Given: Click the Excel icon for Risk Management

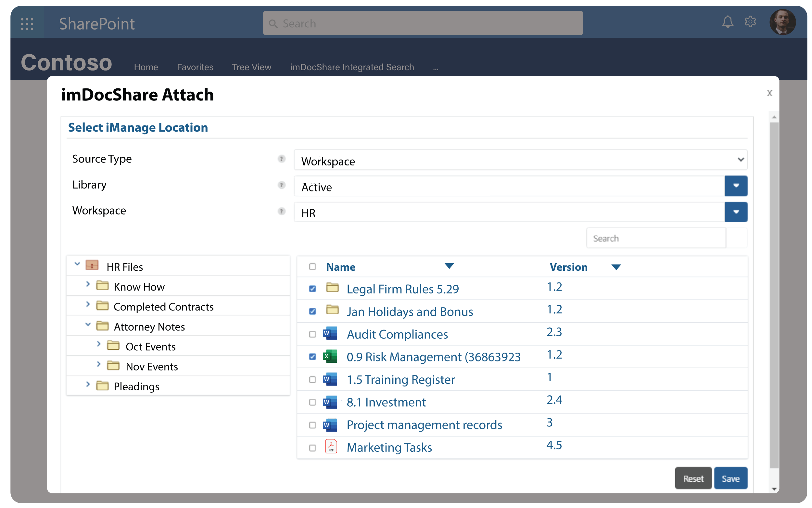Looking at the screenshot, I should [x=330, y=356].
